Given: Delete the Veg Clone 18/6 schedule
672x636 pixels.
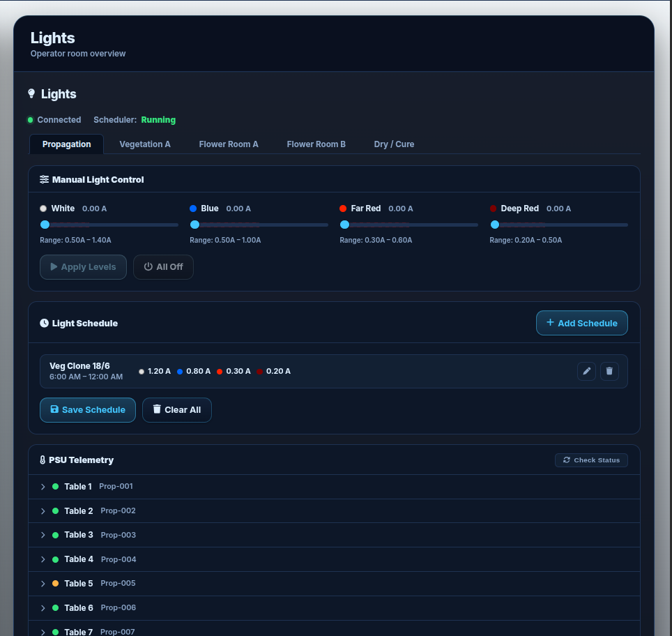Looking at the screenshot, I should tap(609, 372).
